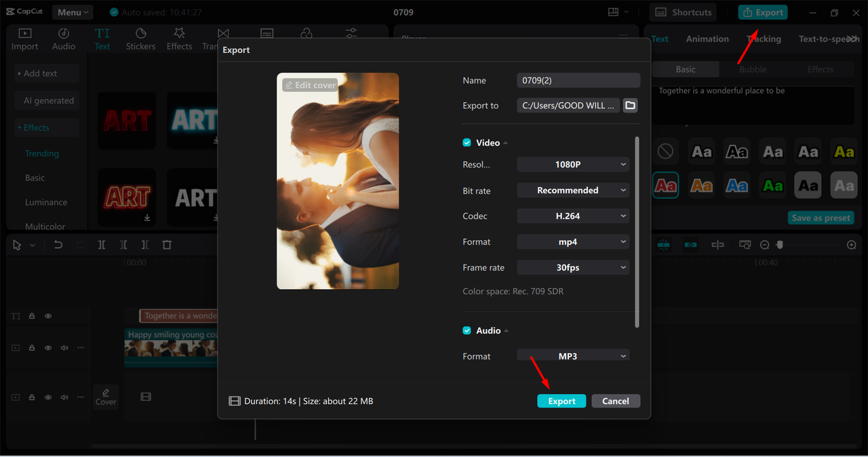This screenshot has width=868, height=457.
Task: Click the Delete right trim tool
Action: pyautogui.click(x=145, y=245)
